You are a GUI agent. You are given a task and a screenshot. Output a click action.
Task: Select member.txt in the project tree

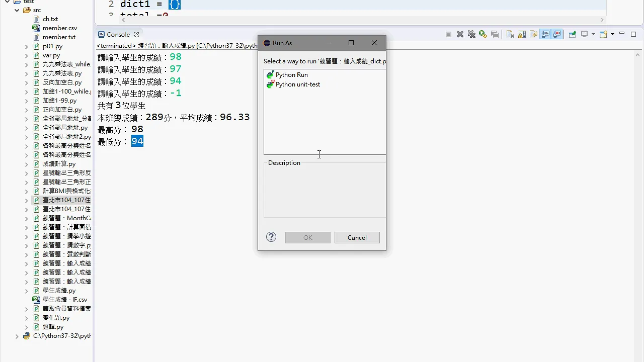[x=59, y=37]
